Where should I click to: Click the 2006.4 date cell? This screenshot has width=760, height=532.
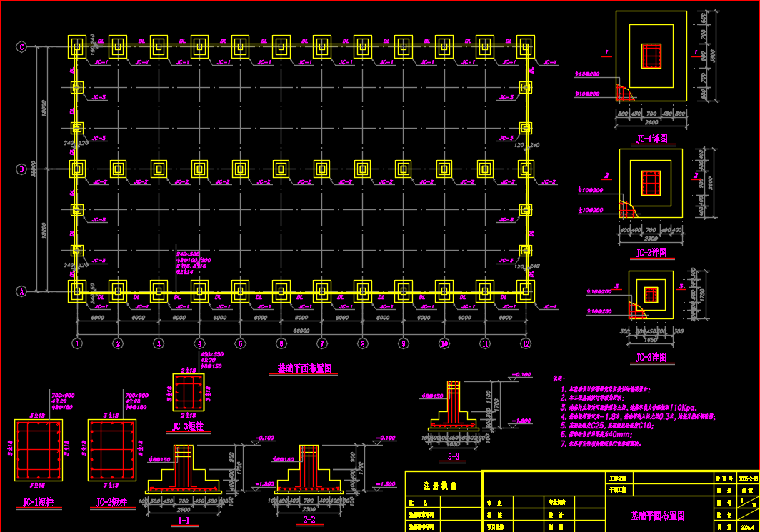[749, 527]
